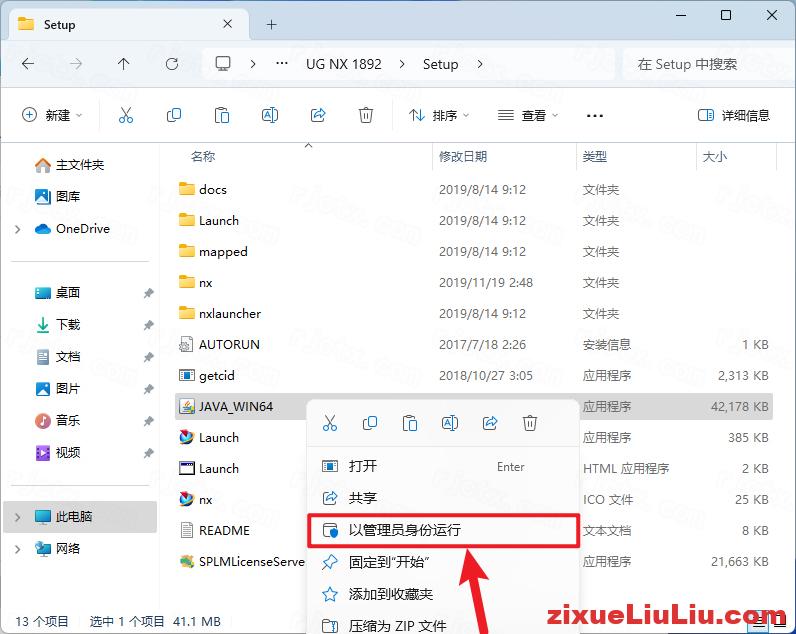The width and height of the screenshot is (796, 634).
Task: Choose 添加到收藏夹 from the context menu
Action: [x=443, y=594]
